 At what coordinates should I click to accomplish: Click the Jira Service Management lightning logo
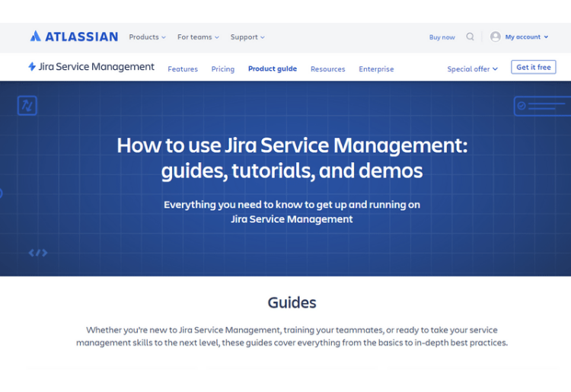click(32, 67)
